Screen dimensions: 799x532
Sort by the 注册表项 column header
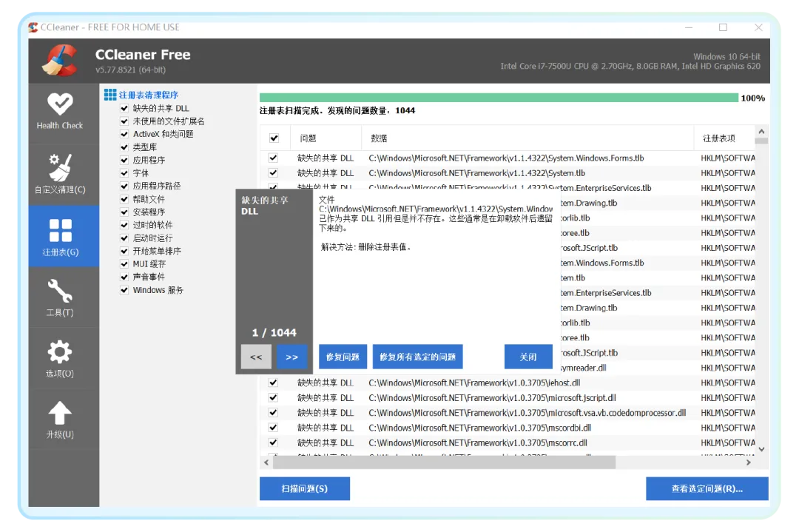click(724, 138)
